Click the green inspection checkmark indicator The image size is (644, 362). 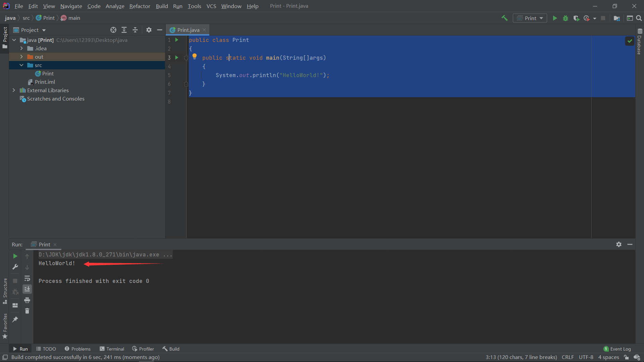pyautogui.click(x=630, y=41)
